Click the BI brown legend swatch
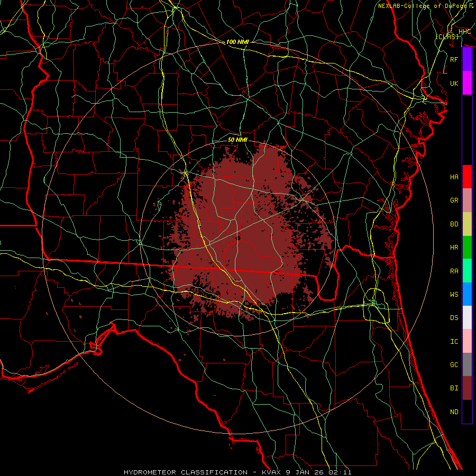The width and height of the screenshot is (476, 476). click(467, 388)
